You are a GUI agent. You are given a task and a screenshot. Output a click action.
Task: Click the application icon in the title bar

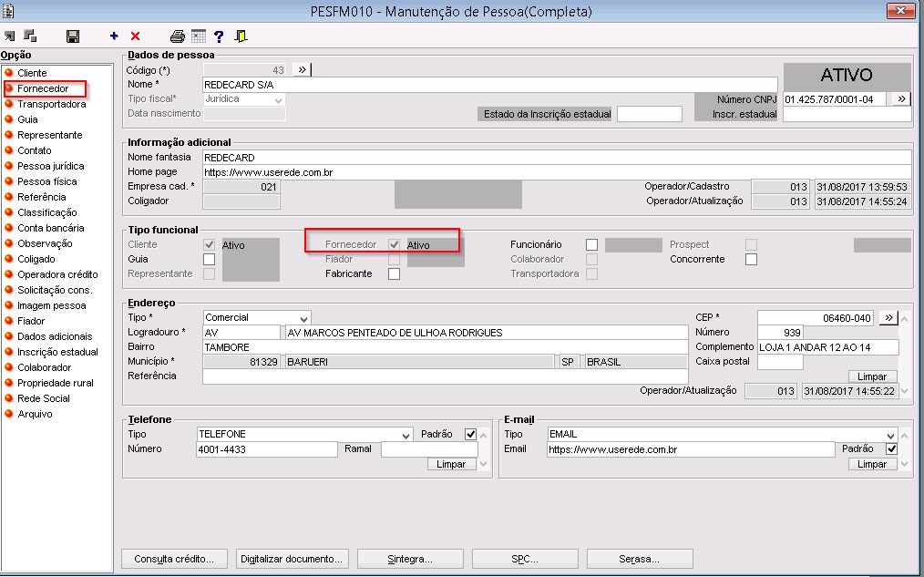8,11
